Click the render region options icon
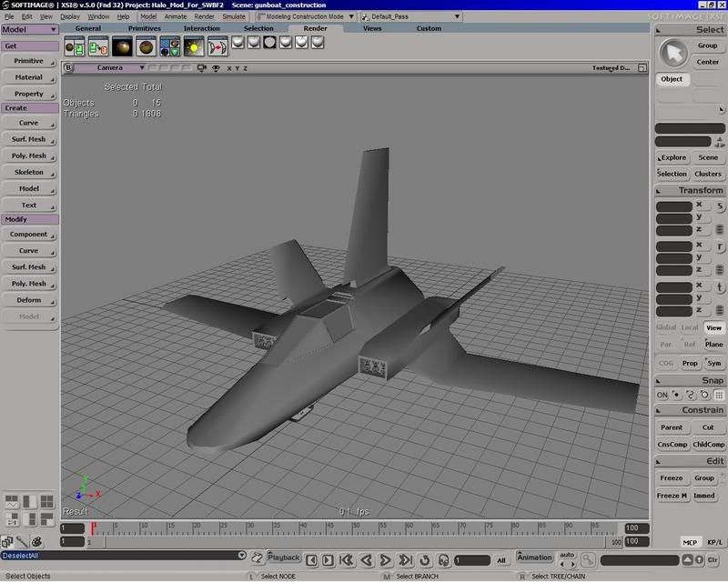The width and height of the screenshot is (728, 582). [x=75, y=47]
